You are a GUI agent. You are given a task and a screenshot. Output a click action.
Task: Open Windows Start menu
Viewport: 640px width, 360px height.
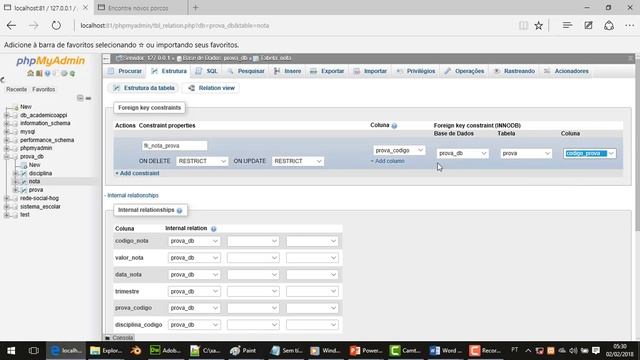[x=11, y=351]
